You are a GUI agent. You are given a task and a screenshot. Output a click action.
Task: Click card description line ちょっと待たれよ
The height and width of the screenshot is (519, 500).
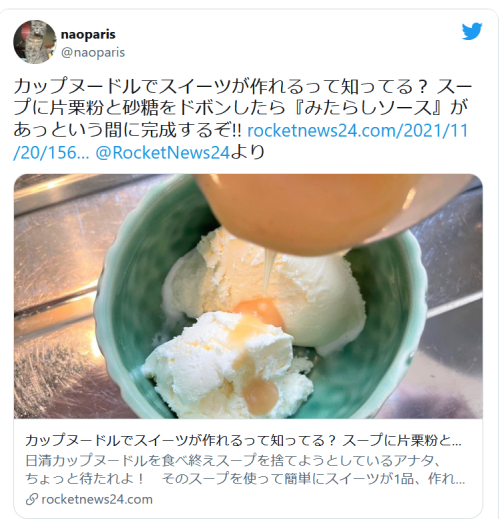[x=245, y=479]
